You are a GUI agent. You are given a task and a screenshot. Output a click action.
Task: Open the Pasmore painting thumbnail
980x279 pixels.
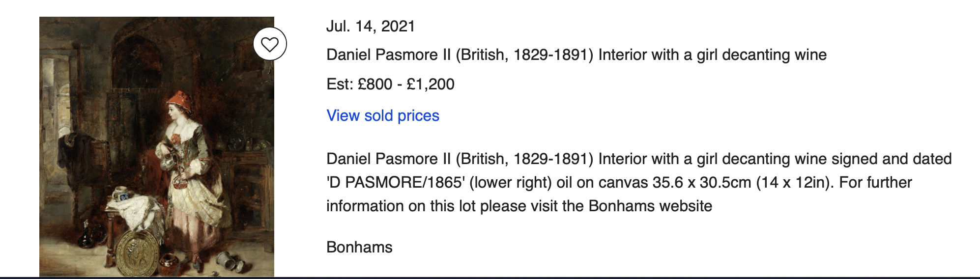(157, 146)
